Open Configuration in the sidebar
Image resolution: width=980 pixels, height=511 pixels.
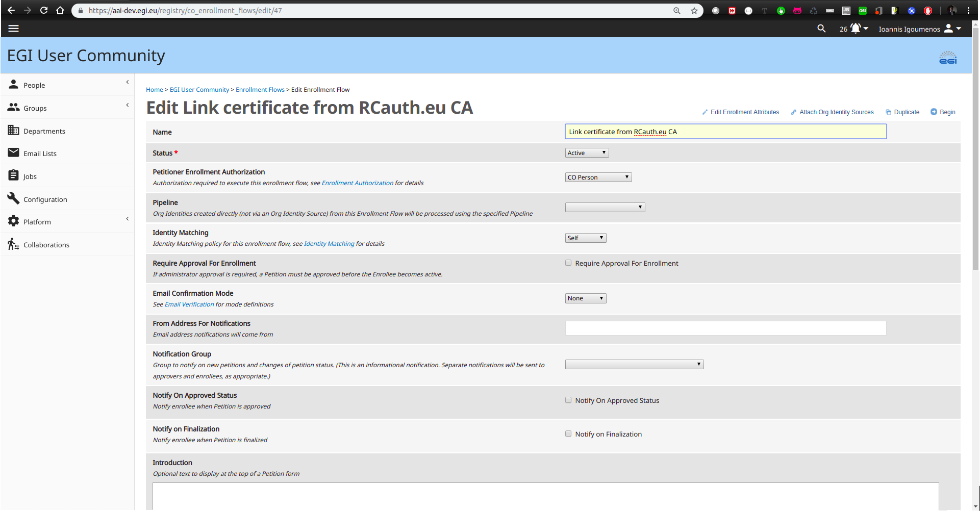pos(45,199)
